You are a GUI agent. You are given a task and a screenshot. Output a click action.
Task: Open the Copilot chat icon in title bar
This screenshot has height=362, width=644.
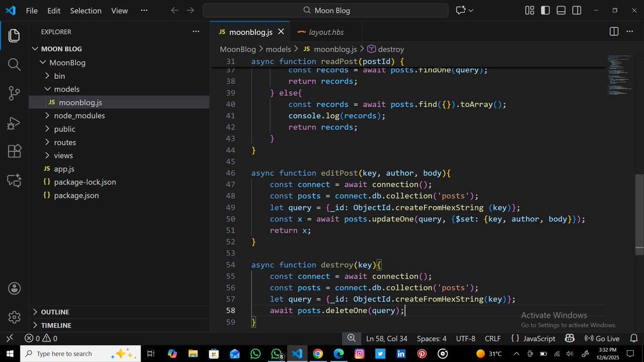[461, 10]
